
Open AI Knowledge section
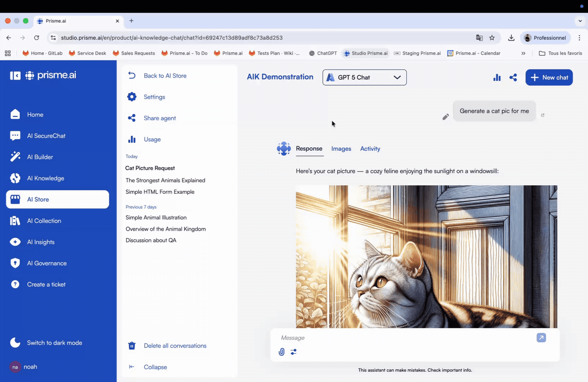[x=58, y=178]
